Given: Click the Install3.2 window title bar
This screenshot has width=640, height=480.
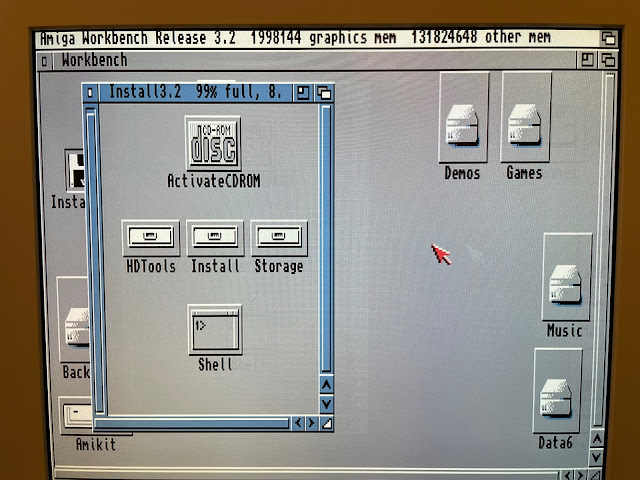Looking at the screenshot, I should click(195, 93).
